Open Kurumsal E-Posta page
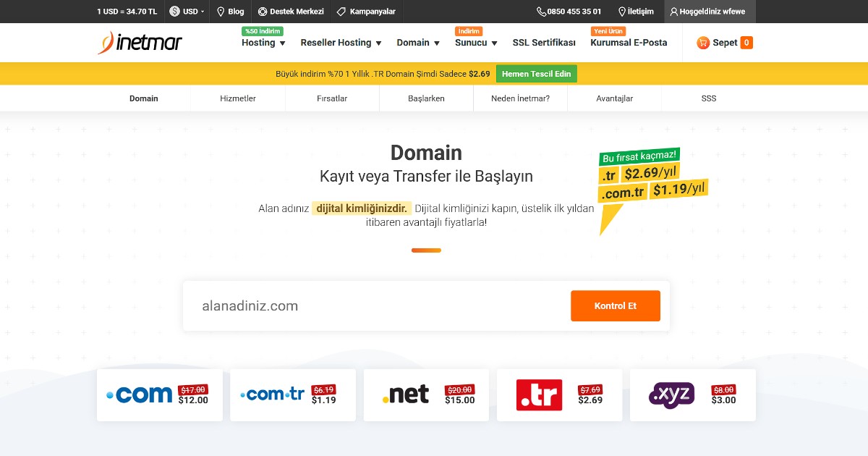 click(x=629, y=43)
